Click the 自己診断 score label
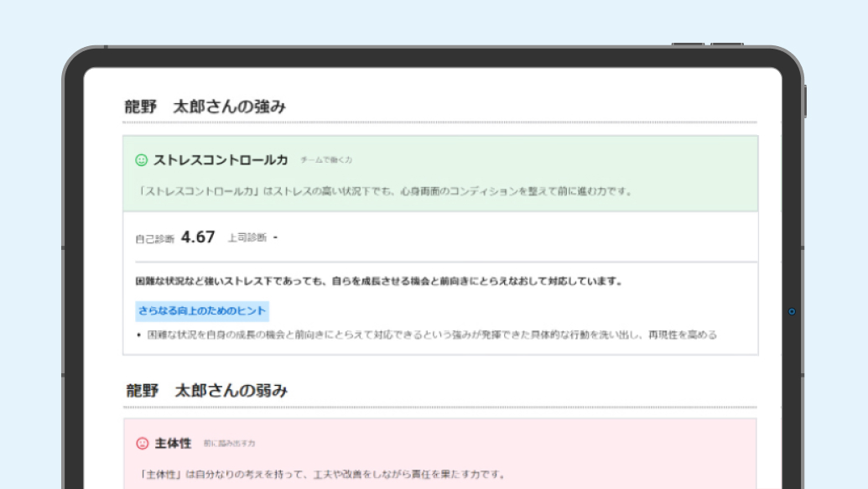Screen dimensions: 868x489 (x=154, y=236)
